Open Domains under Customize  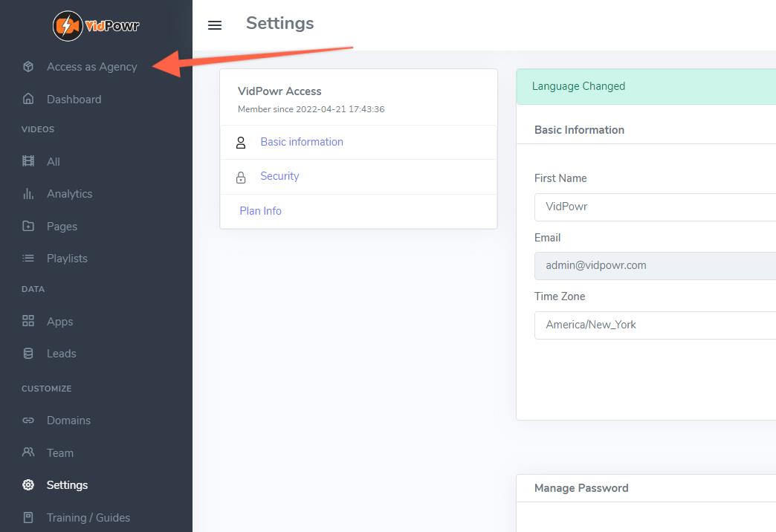[x=68, y=421]
